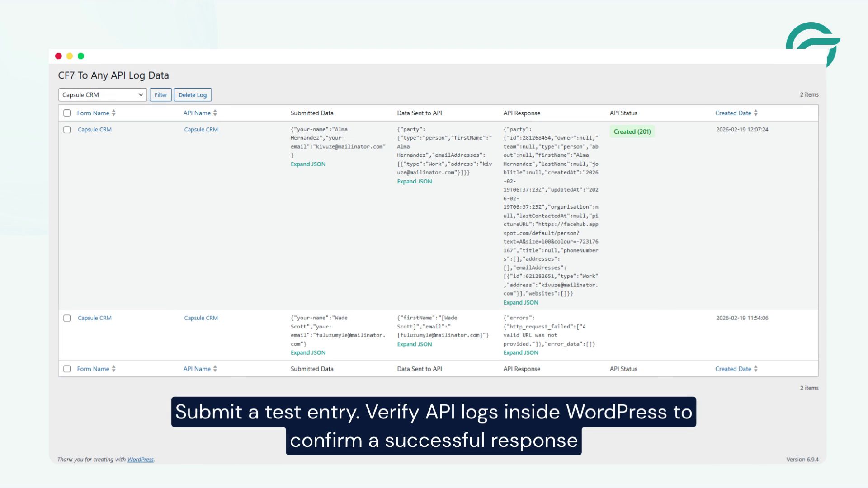Click the Created Date sort arrows in footer
This screenshot has height=488, width=868.
point(755,369)
